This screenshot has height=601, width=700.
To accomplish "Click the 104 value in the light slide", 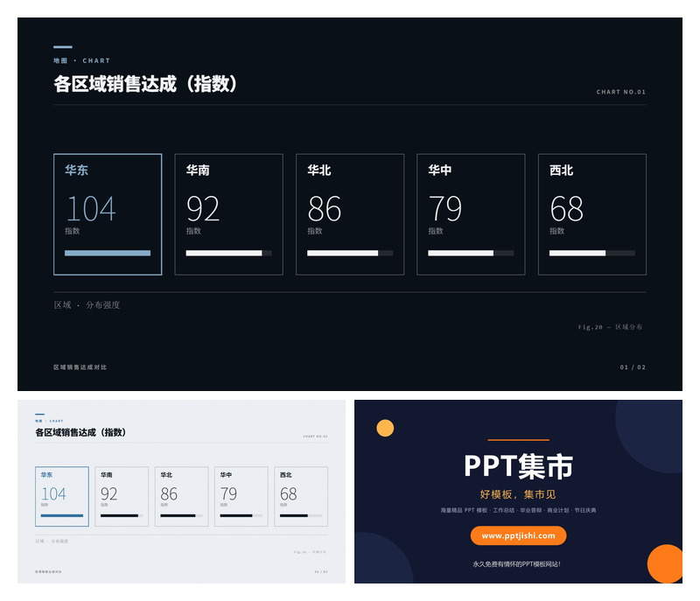I will tap(53, 494).
